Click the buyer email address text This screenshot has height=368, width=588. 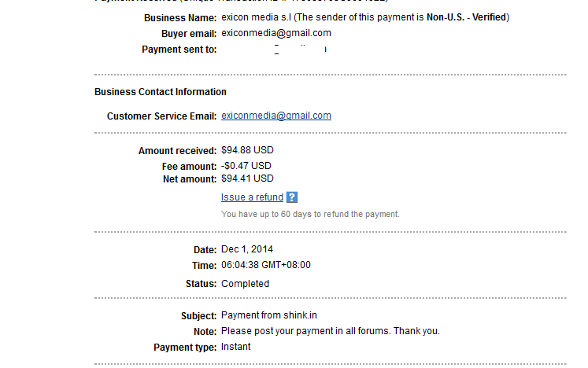(x=276, y=33)
